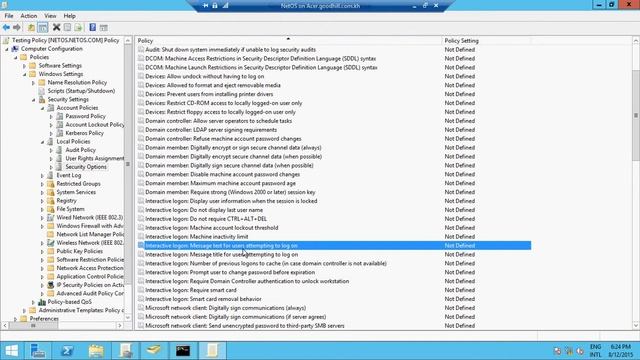Select Security Options in the tree
The width and height of the screenshot is (640, 360).
(x=86, y=167)
